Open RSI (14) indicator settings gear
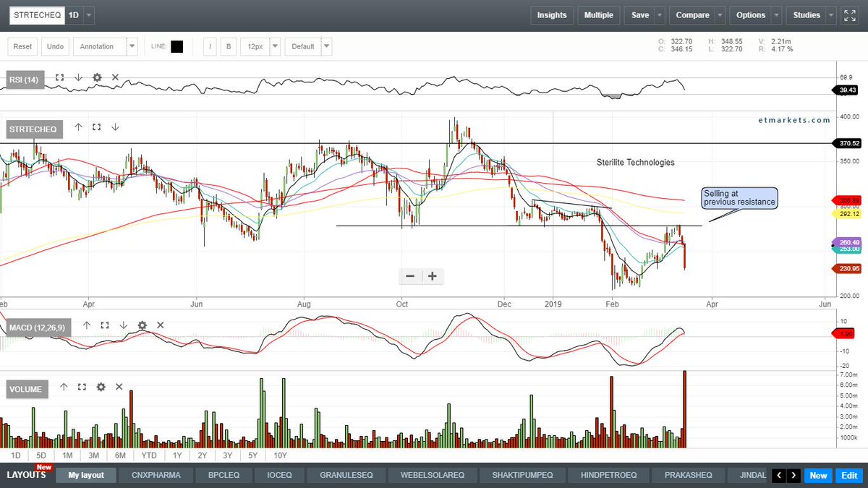This screenshot has width=868, height=488. tap(96, 77)
